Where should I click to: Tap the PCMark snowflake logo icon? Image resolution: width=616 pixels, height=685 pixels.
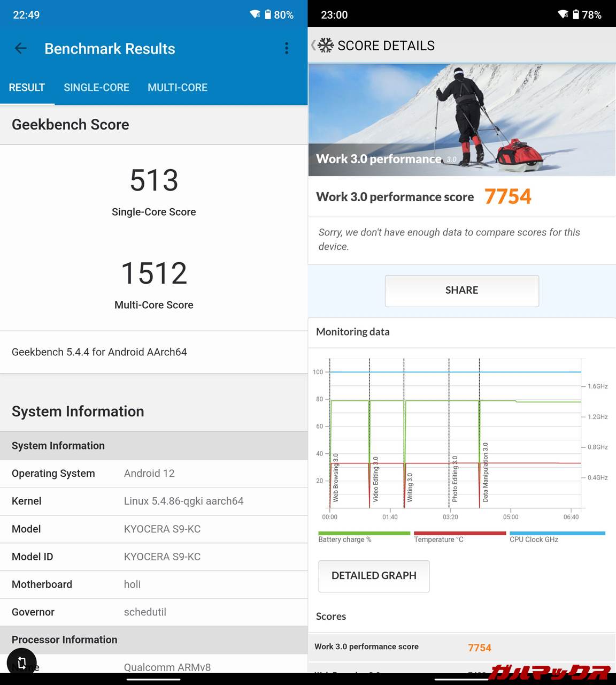325,45
